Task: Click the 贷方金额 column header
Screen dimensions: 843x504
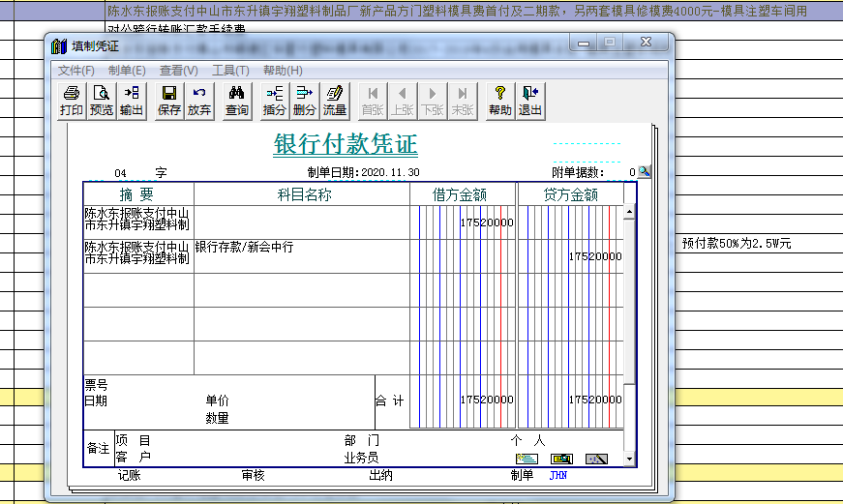Action: pyautogui.click(x=571, y=194)
